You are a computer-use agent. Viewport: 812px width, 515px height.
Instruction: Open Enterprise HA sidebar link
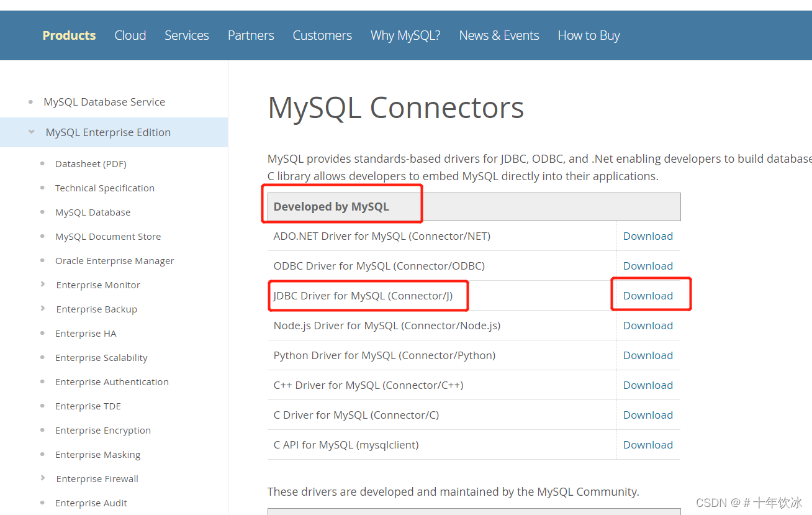pyautogui.click(x=86, y=334)
